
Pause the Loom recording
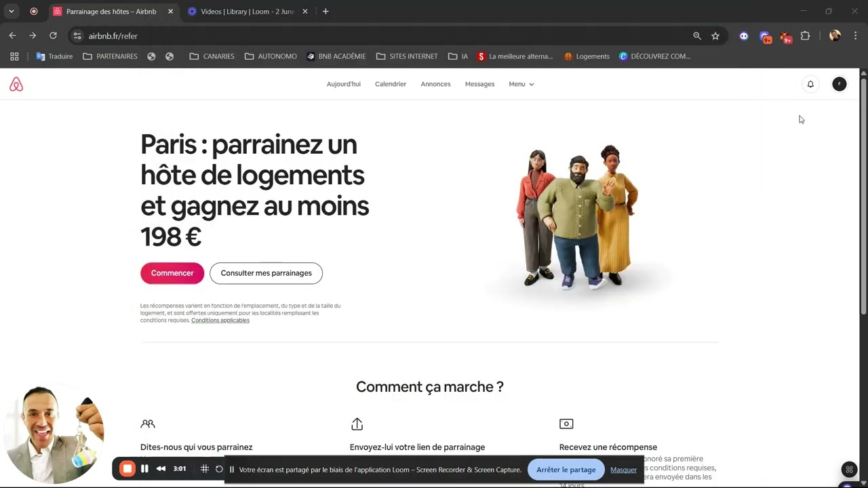coord(144,469)
